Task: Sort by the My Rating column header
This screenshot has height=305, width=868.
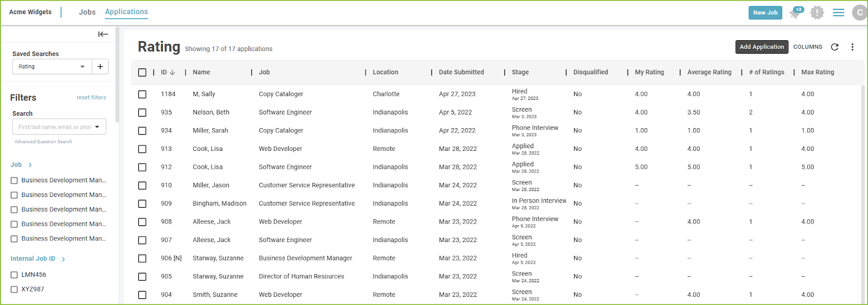Action: [649, 72]
